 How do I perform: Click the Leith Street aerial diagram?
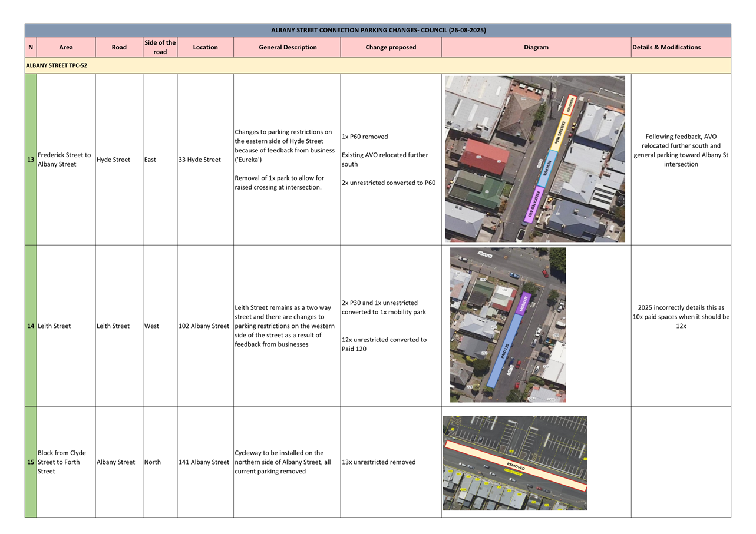tap(507, 325)
